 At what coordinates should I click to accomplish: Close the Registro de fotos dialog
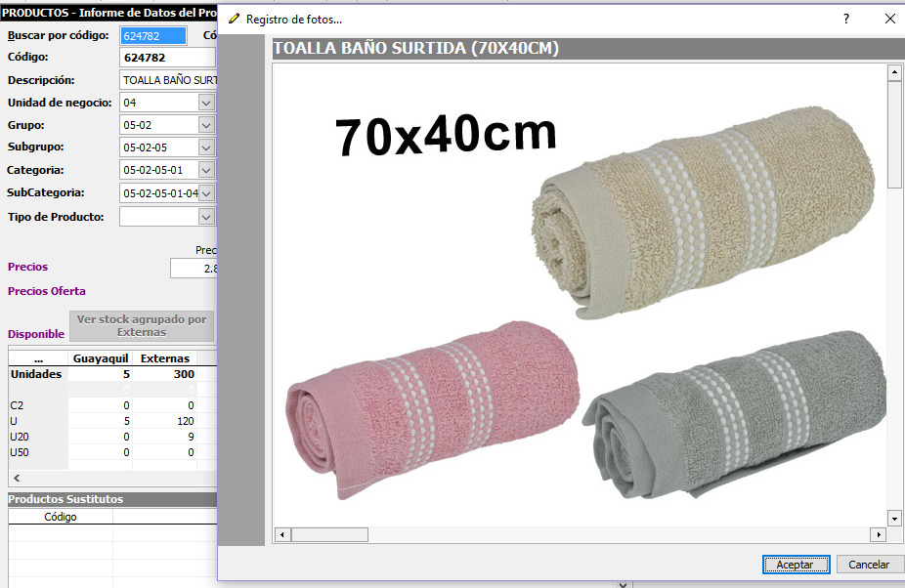click(889, 20)
